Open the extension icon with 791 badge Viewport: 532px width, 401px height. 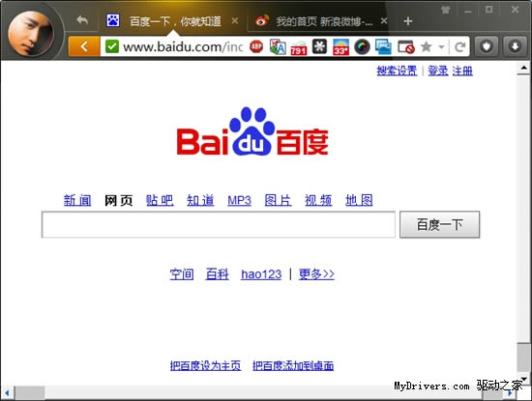tap(299, 47)
